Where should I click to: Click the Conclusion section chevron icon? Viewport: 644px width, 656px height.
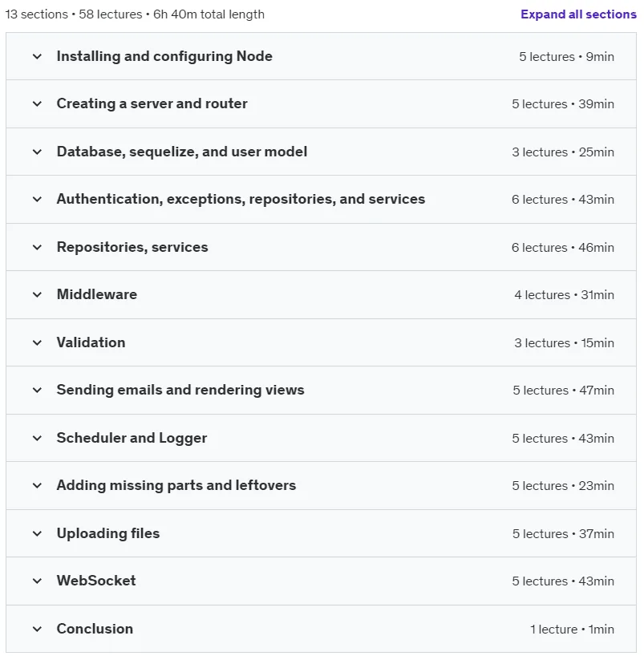[x=37, y=629]
